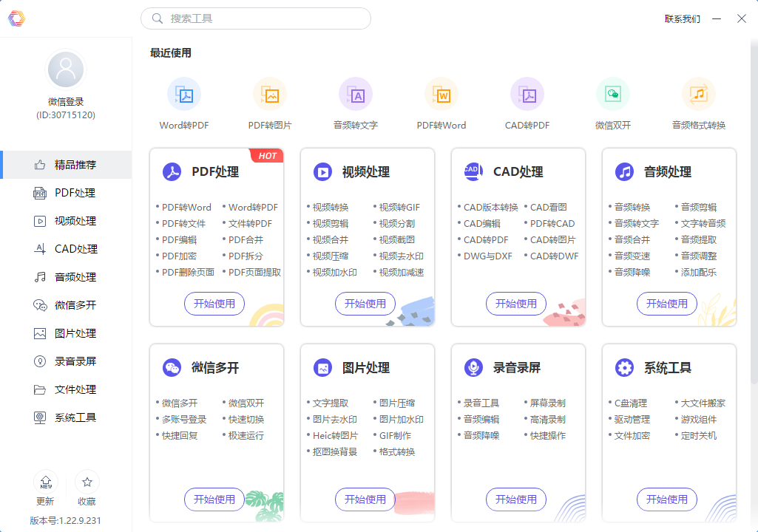Click 开始使用 on the 录音录屏 card
758x532 pixels.
tap(515, 499)
